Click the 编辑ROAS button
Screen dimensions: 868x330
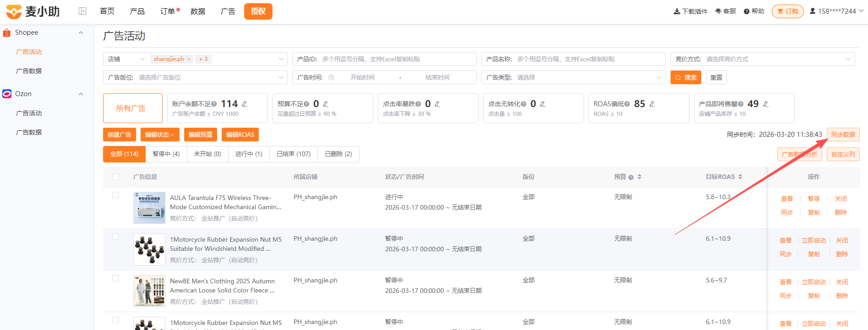click(x=240, y=135)
